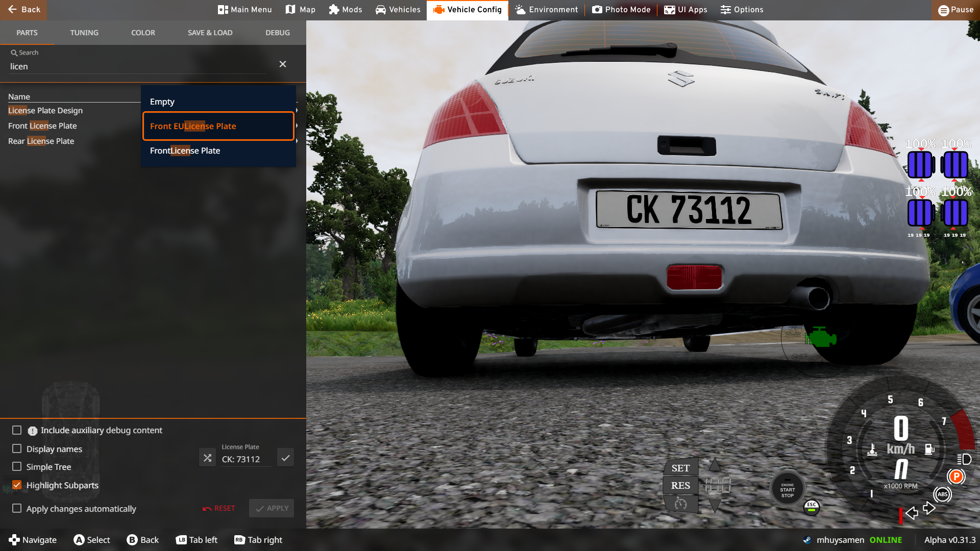The height and width of the screenshot is (551, 980).
Task: Switch to the Color tab
Action: click(x=143, y=33)
